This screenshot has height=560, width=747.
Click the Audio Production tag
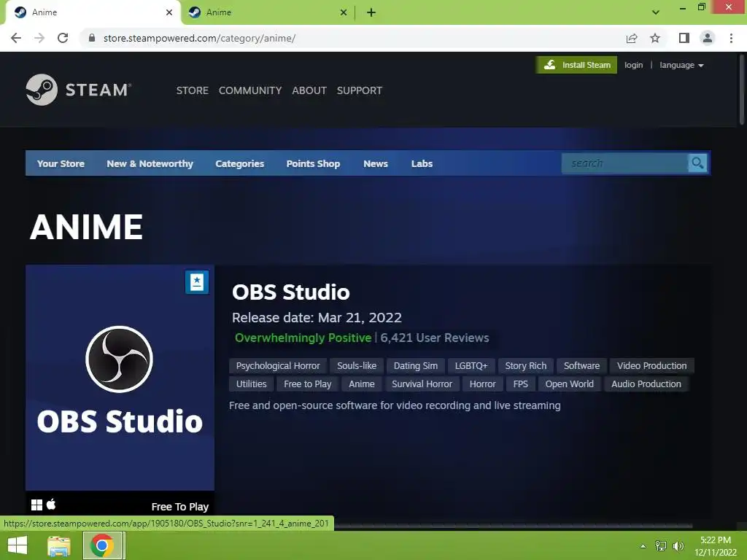click(x=646, y=384)
